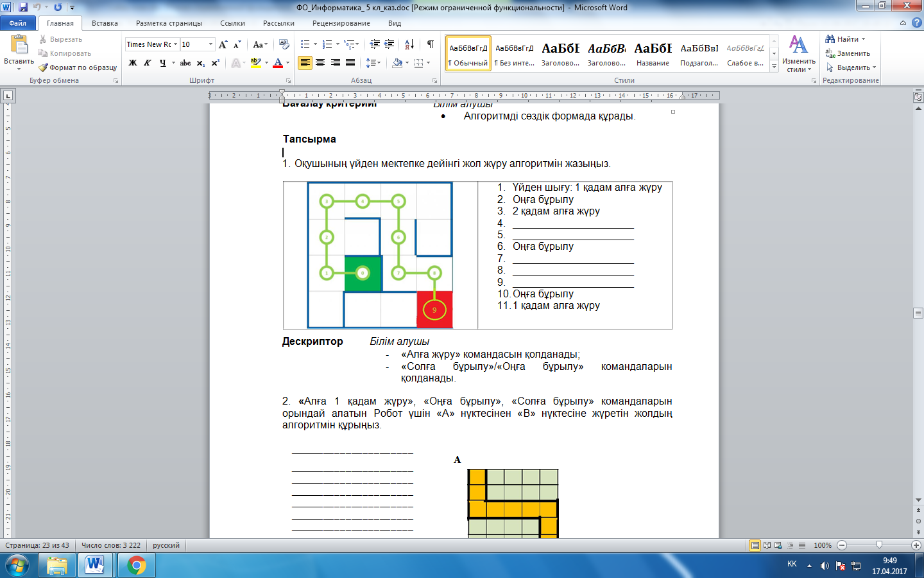Expand the styles gallery More arrow
Screen dimensions: 924x578
(x=774, y=67)
